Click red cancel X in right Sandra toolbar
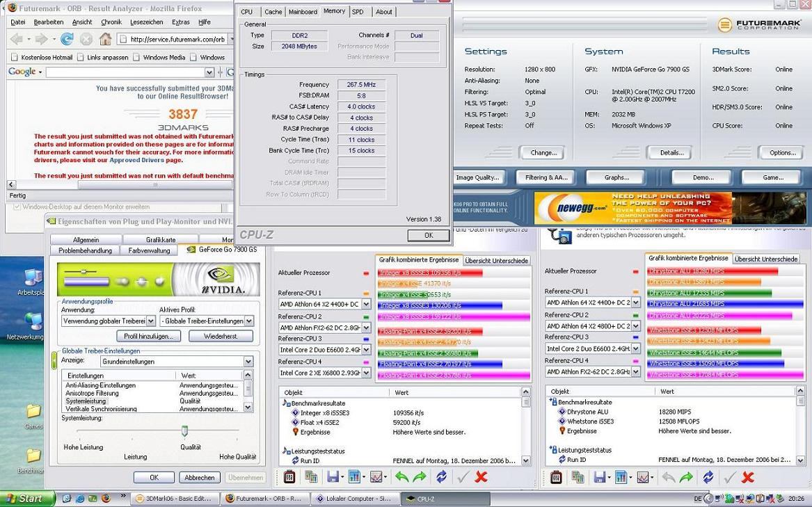The height and width of the screenshot is (507, 812). [747, 476]
